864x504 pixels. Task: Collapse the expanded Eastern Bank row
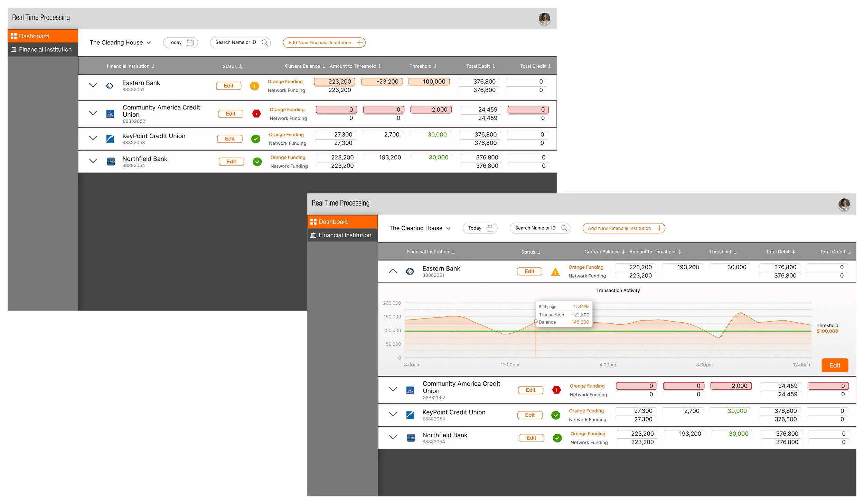pyautogui.click(x=393, y=271)
